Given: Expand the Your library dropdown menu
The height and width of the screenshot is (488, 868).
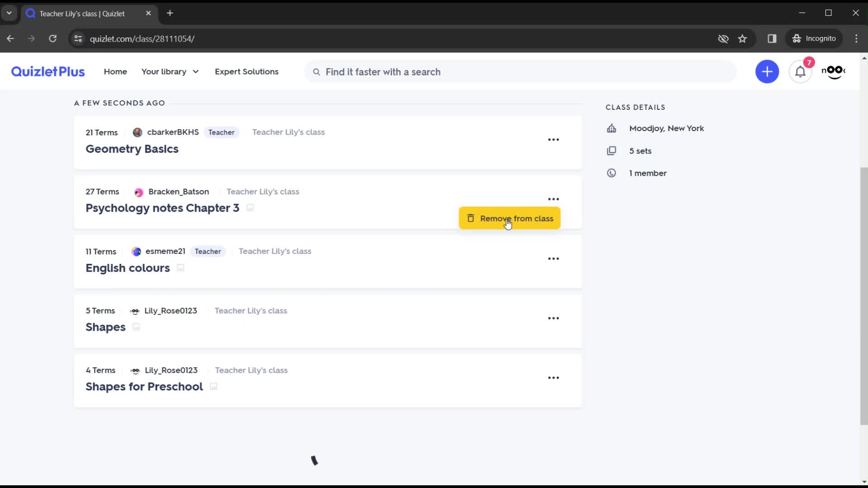Looking at the screenshot, I should pos(196,71).
